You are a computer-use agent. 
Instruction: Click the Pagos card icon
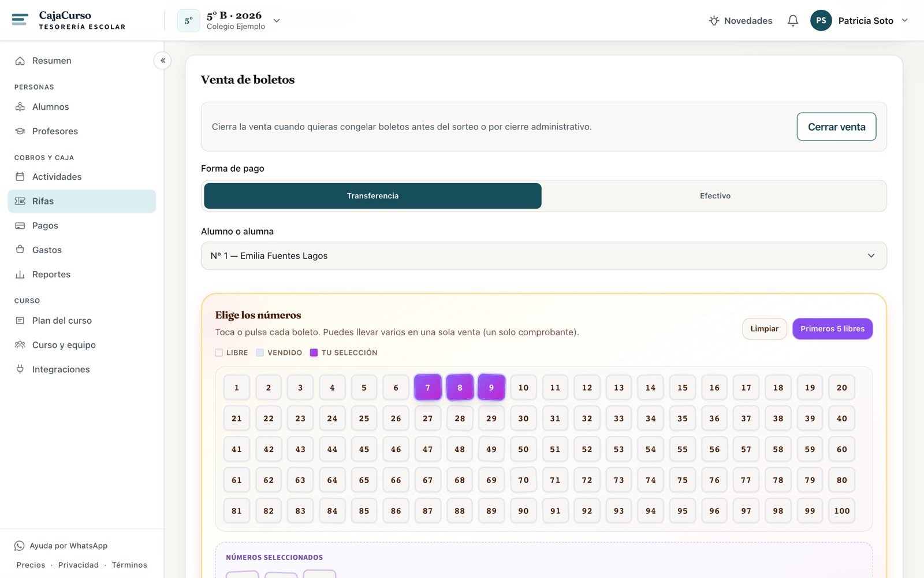point(20,225)
